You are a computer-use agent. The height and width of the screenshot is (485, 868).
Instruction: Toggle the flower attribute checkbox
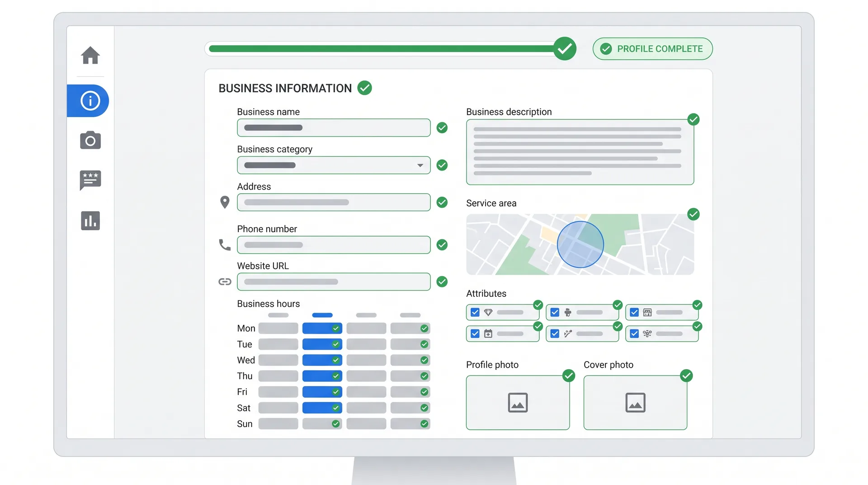634,333
